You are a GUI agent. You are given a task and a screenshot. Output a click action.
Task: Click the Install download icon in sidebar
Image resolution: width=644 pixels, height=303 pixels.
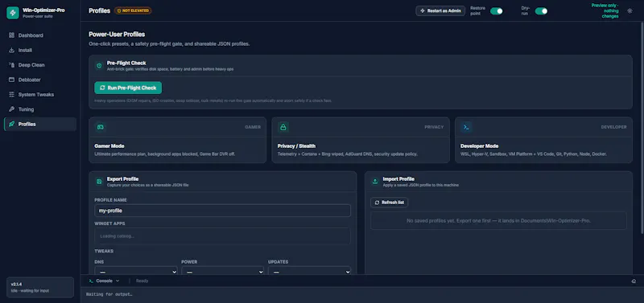pos(11,50)
